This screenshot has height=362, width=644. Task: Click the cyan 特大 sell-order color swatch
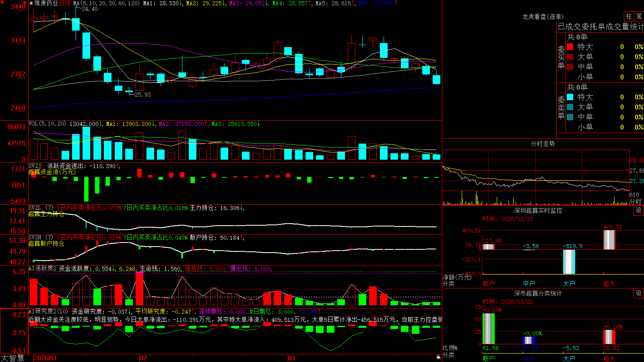(570, 97)
